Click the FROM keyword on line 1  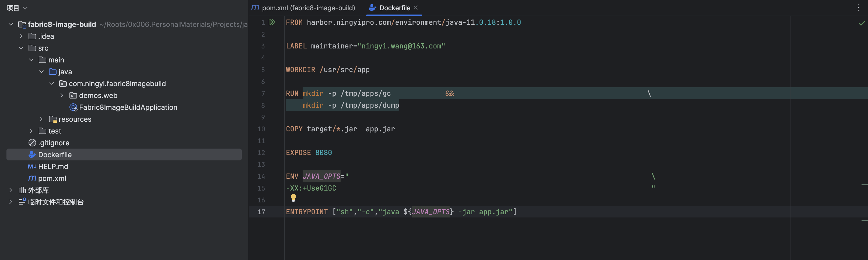pyautogui.click(x=294, y=22)
